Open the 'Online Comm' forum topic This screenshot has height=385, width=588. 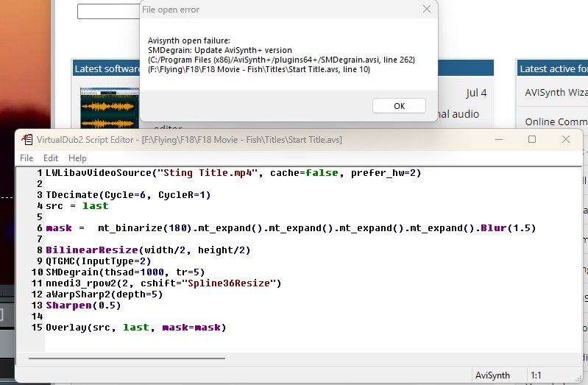click(556, 121)
